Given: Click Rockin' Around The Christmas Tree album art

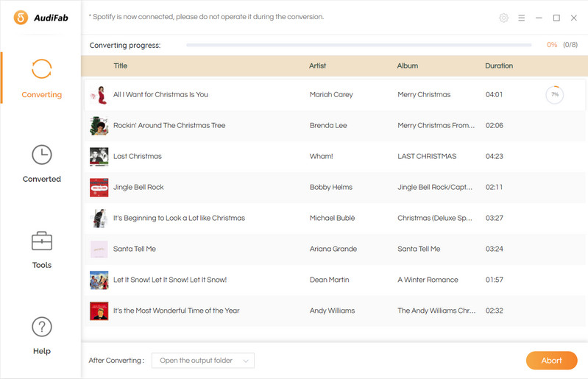Looking at the screenshot, I should [99, 126].
